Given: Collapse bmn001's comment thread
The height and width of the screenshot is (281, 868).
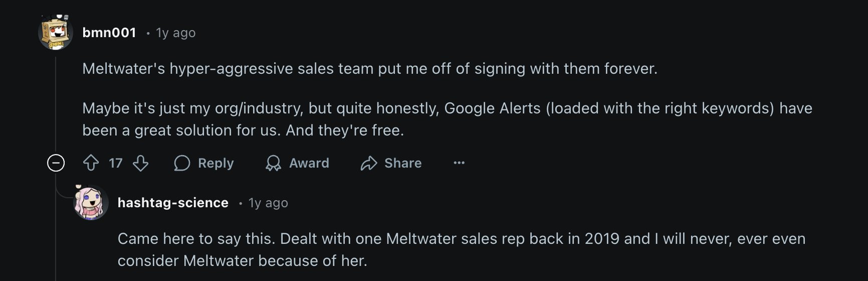Looking at the screenshot, I should (56, 163).
